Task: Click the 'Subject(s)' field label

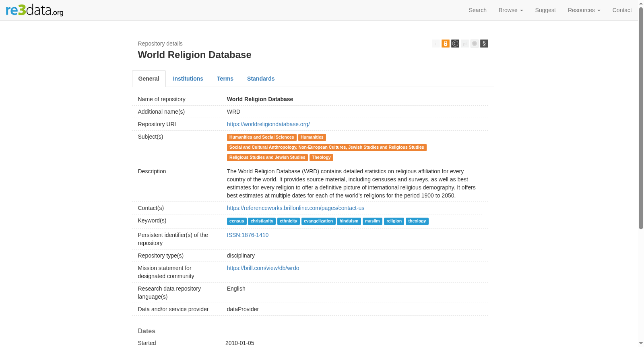Action: pyautogui.click(x=151, y=137)
